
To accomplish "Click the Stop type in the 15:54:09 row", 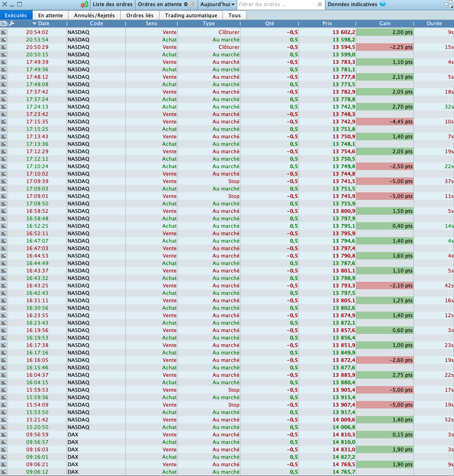I will (234, 405).
